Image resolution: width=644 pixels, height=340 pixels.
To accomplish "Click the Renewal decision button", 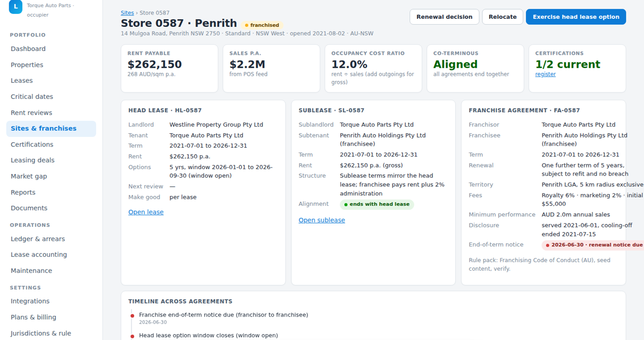I will pos(444,17).
